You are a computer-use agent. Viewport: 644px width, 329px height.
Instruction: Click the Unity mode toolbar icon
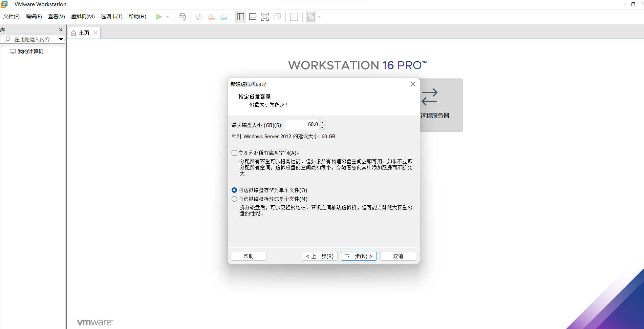click(x=277, y=17)
